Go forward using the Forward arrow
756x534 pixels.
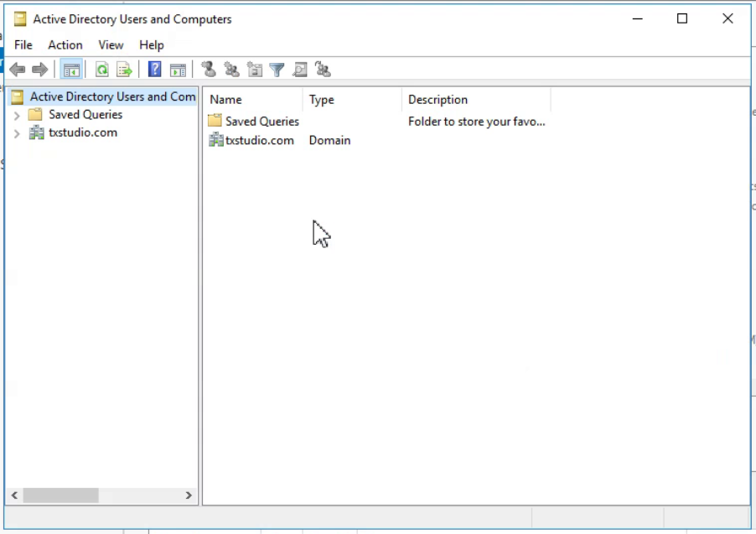tap(40, 70)
